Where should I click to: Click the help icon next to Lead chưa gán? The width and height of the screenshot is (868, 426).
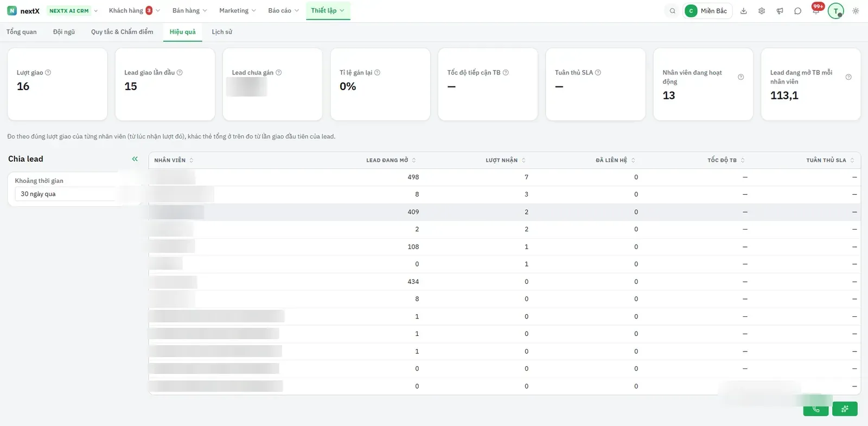[278, 73]
